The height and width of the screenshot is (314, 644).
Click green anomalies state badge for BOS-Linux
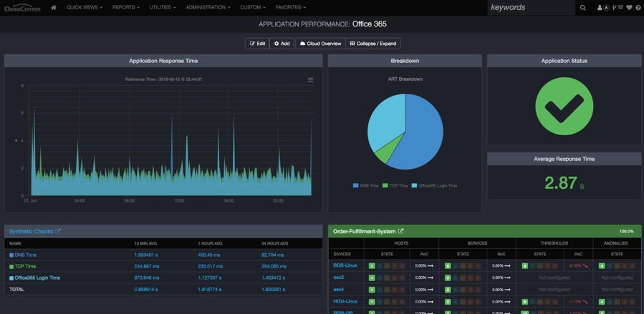[x=601, y=265]
